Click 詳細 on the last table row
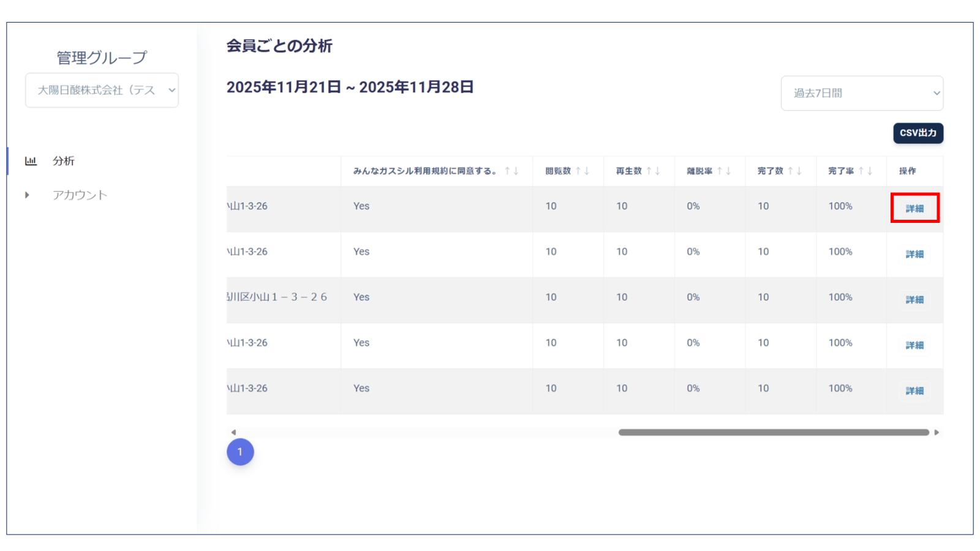 pyautogui.click(x=914, y=391)
